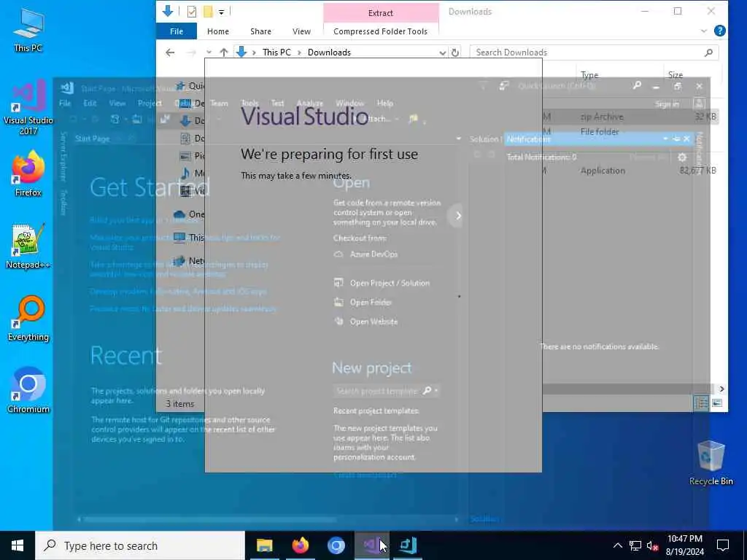
Task: Open Visual Studio Help menu
Action: point(385,104)
